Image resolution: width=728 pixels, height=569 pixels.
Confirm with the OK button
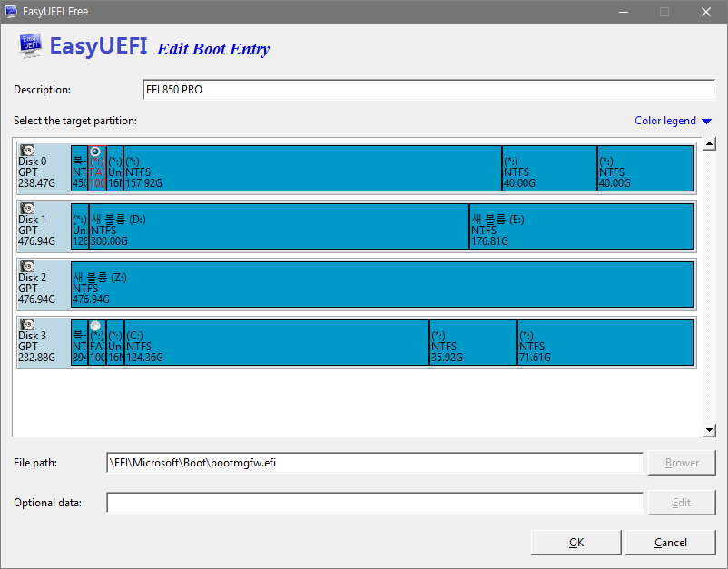click(x=576, y=543)
